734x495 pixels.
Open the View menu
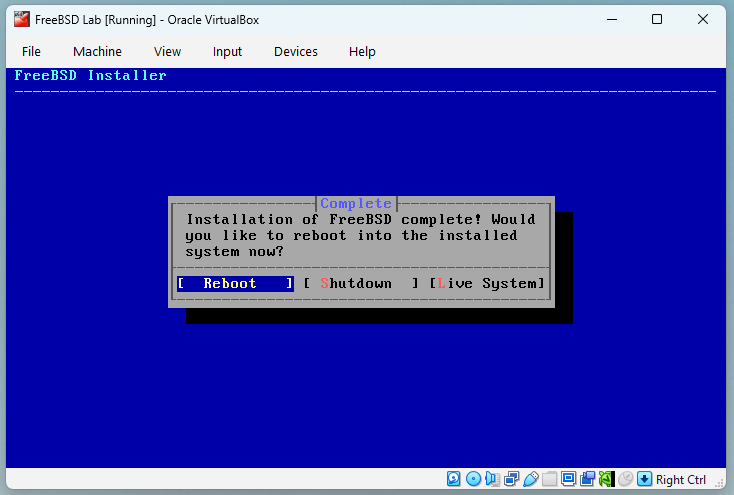click(167, 52)
